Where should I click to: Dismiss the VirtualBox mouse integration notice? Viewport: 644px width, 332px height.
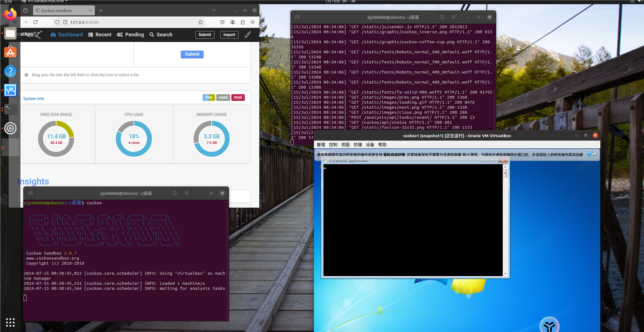tap(589, 154)
